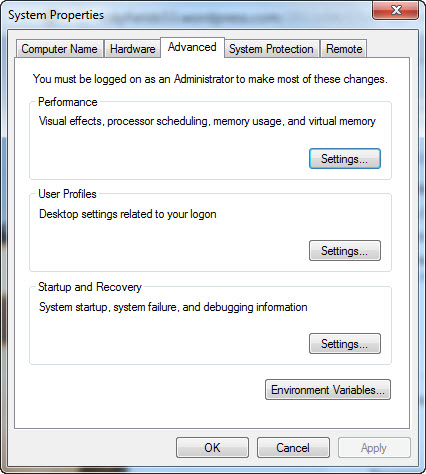Click the greyed-out Apply button

[x=374, y=448]
